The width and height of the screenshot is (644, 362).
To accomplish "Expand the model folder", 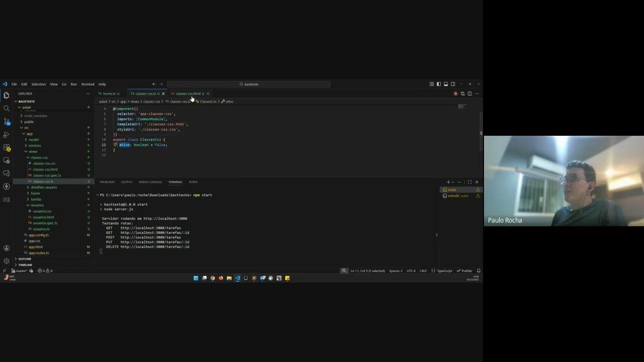I will pos(53,140).
